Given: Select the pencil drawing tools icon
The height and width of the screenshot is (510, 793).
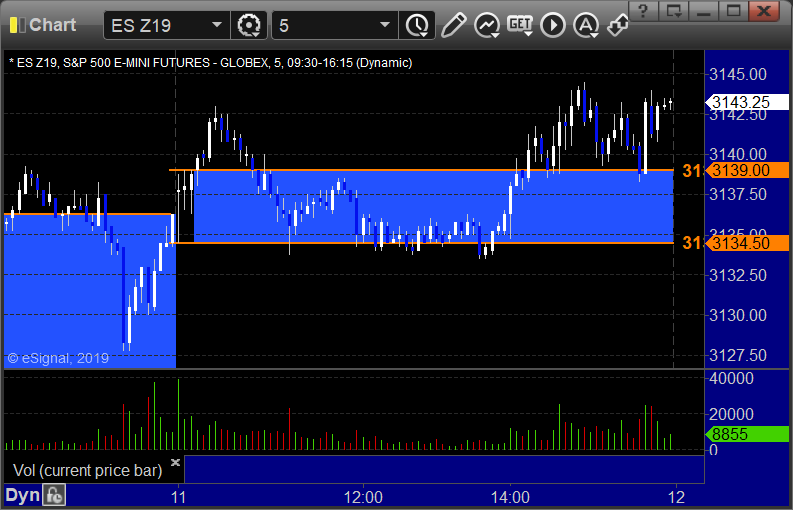Looking at the screenshot, I should pyautogui.click(x=453, y=25).
